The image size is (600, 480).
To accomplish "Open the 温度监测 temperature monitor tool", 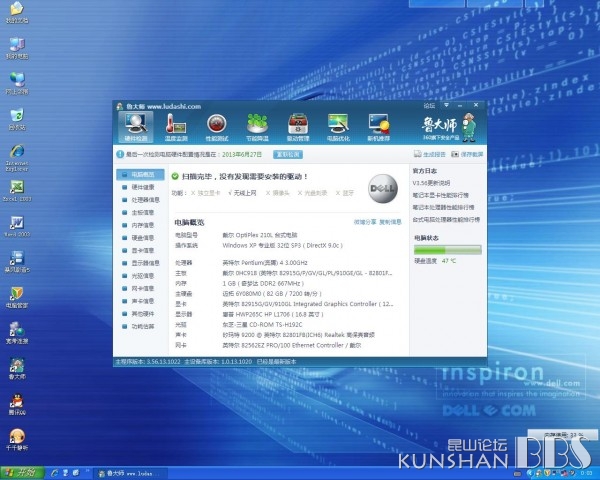I will click(176, 127).
